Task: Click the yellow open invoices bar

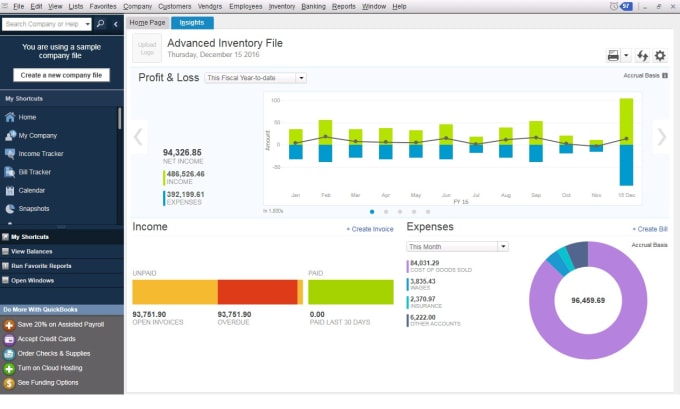Action: pyautogui.click(x=175, y=292)
